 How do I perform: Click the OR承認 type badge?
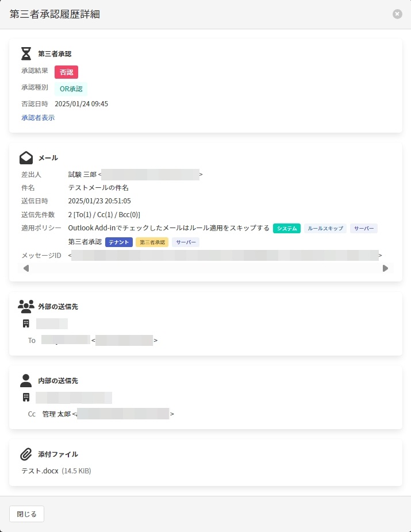click(71, 89)
